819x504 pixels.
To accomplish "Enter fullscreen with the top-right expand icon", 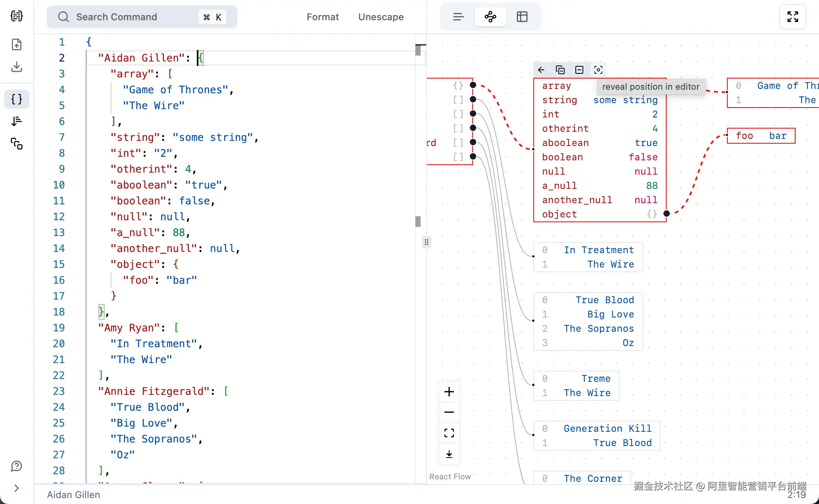I will click(x=792, y=17).
